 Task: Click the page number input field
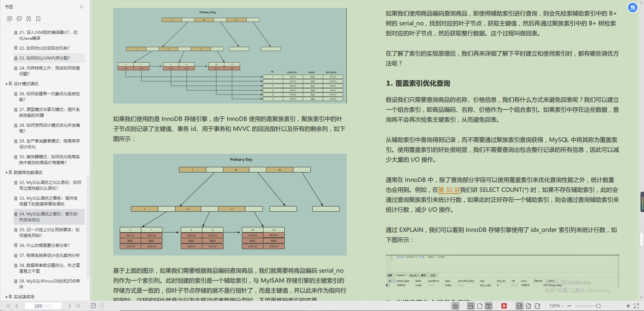(x=43, y=306)
